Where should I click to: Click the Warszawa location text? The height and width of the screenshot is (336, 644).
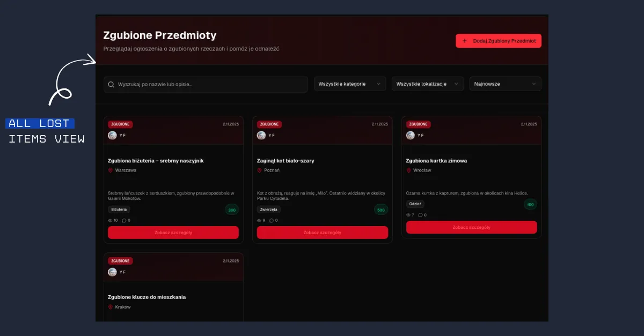point(126,170)
